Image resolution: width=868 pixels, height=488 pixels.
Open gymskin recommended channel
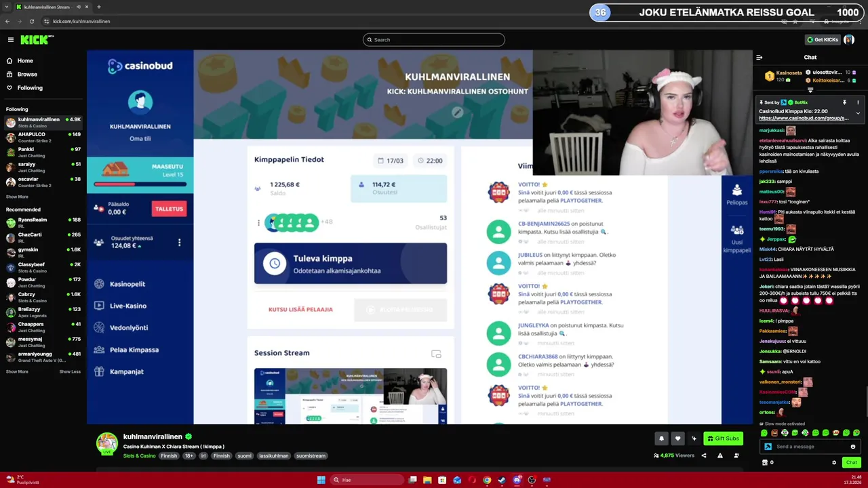43,252
